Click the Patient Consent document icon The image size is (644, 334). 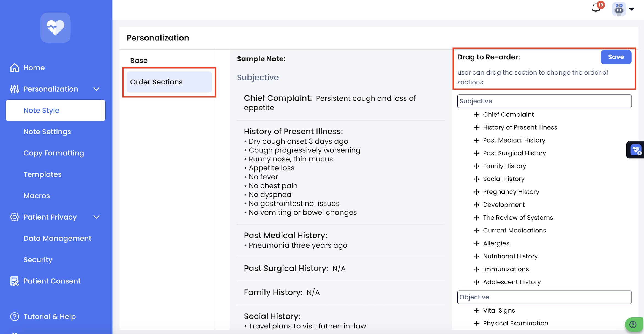[15, 281]
